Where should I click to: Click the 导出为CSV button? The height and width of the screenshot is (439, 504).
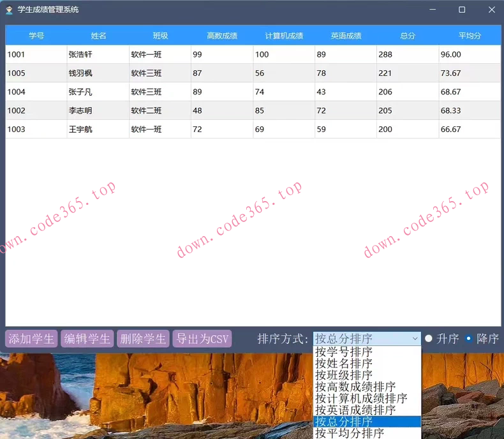click(202, 339)
